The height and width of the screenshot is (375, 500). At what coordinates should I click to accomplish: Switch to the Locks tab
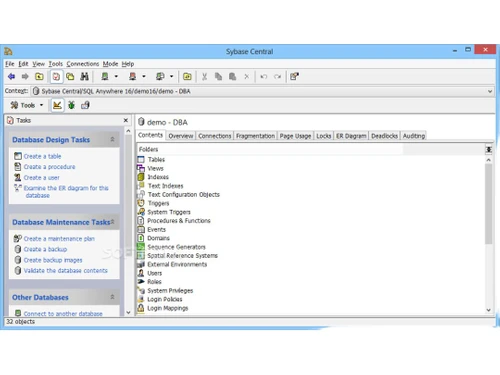(324, 136)
